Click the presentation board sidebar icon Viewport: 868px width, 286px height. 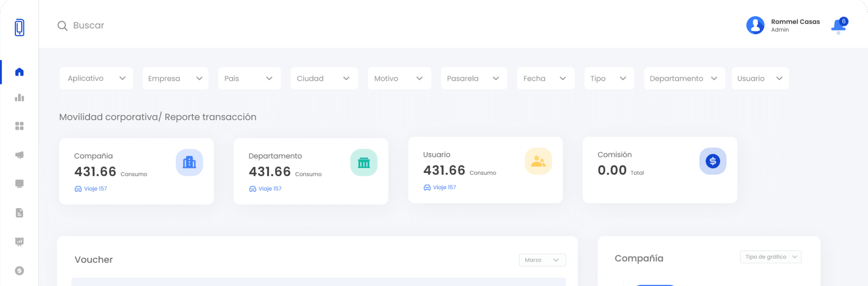19,242
